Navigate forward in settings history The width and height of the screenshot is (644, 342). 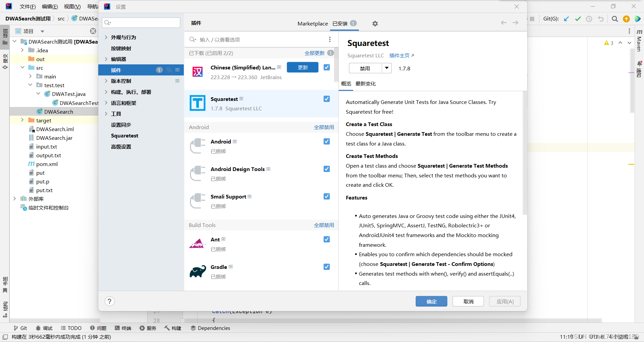[516, 23]
